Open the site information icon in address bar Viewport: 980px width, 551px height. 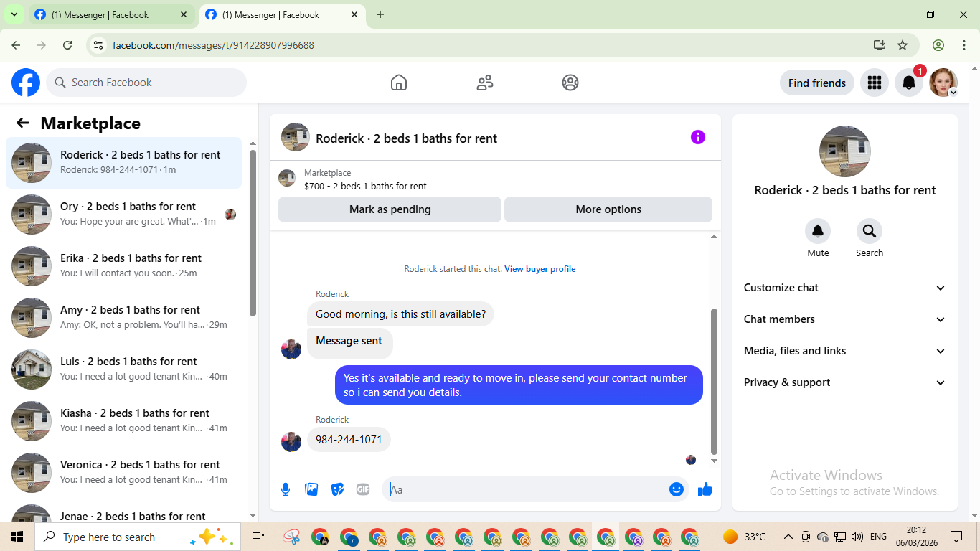[x=99, y=45]
